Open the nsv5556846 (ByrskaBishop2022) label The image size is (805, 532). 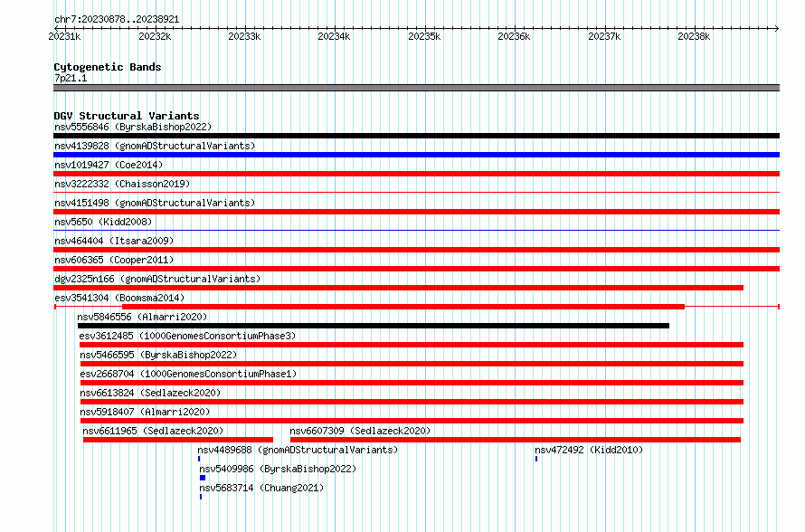click(x=133, y=127)
